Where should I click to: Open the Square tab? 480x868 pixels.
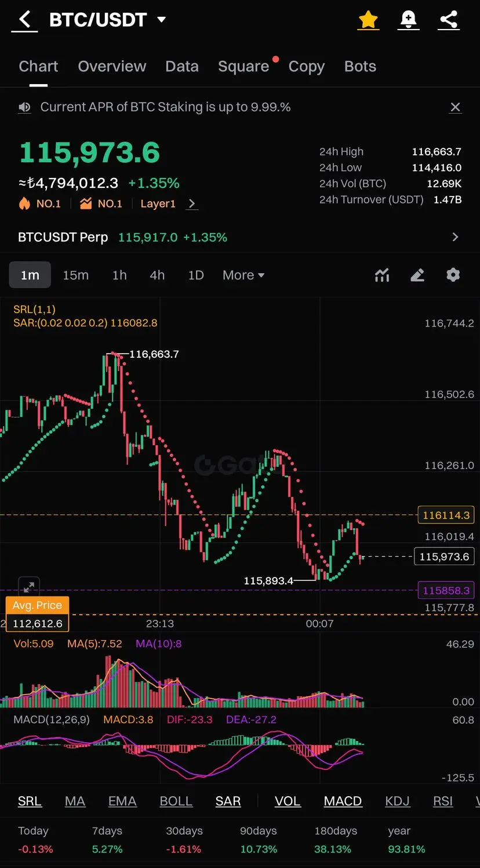coord(243,67)
